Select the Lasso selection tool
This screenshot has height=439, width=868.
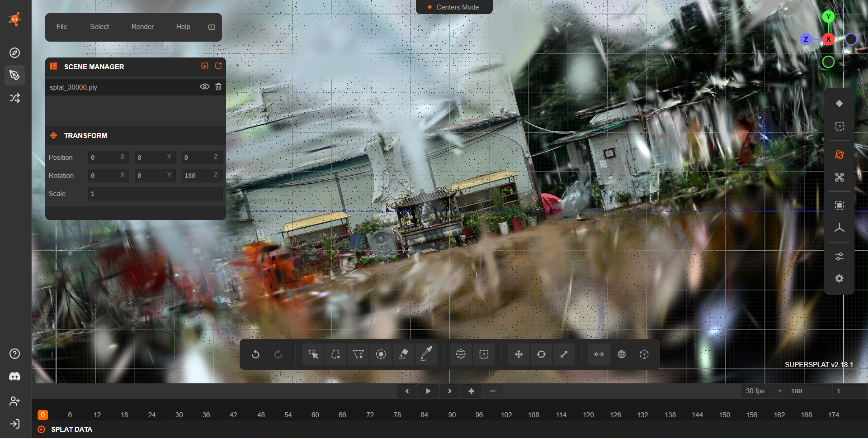[x=335, y=354]
